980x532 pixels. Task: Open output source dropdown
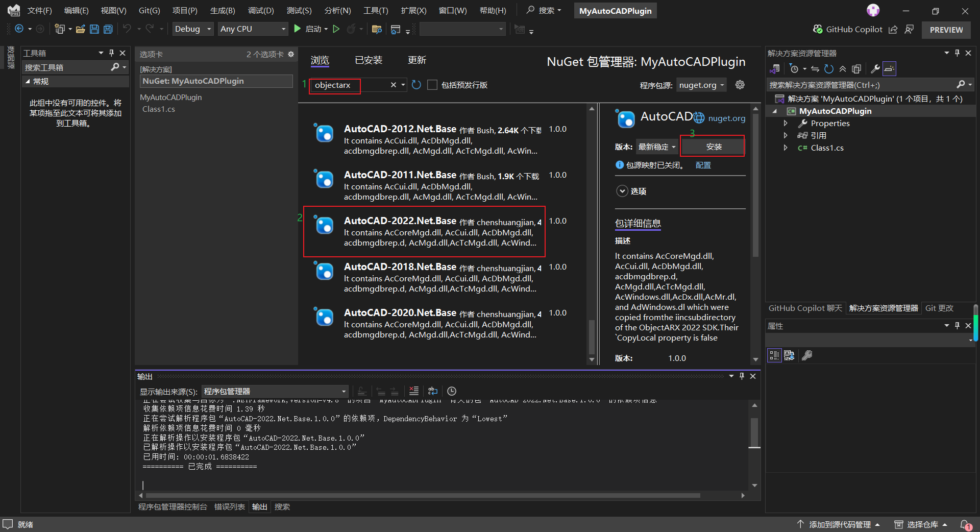(275, 392)
